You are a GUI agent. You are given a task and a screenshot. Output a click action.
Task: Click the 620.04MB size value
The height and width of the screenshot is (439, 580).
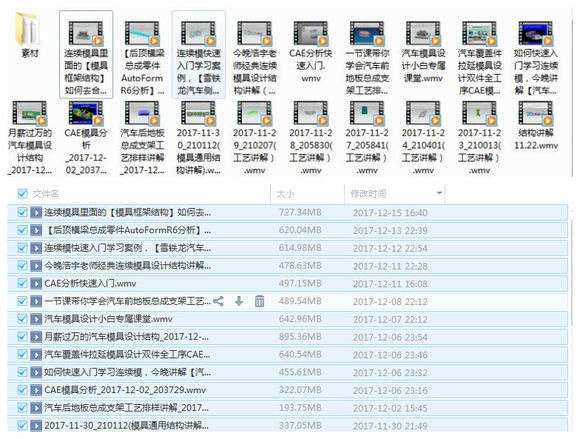(x=300, y=230)
